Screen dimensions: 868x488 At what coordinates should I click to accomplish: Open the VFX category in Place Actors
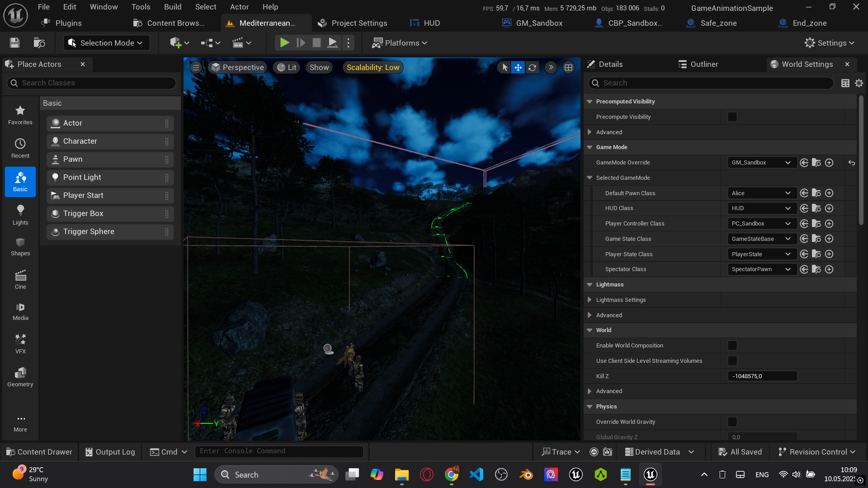click(20, 343)
